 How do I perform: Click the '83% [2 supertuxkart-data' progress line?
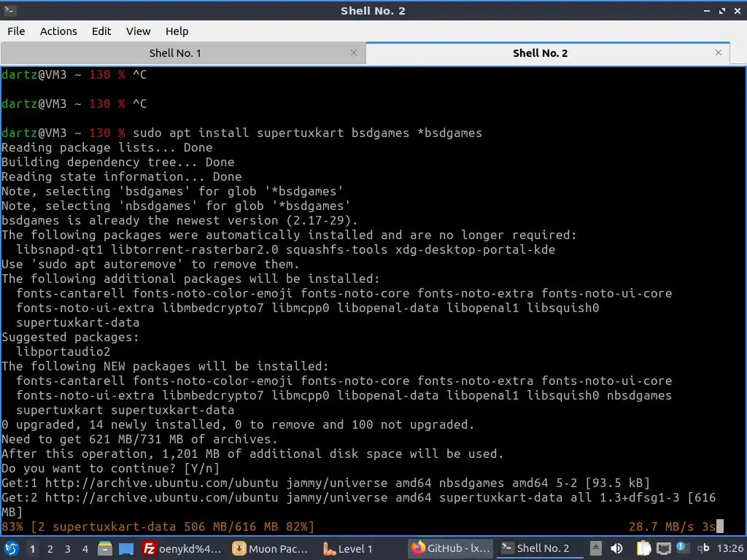158,526
